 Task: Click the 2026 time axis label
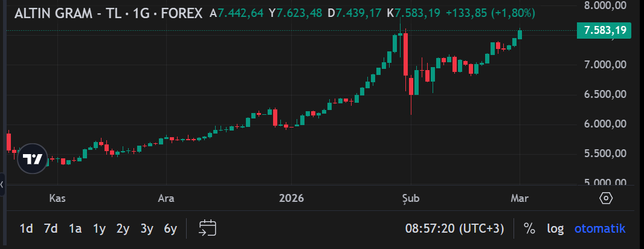[x=291, y=198]
